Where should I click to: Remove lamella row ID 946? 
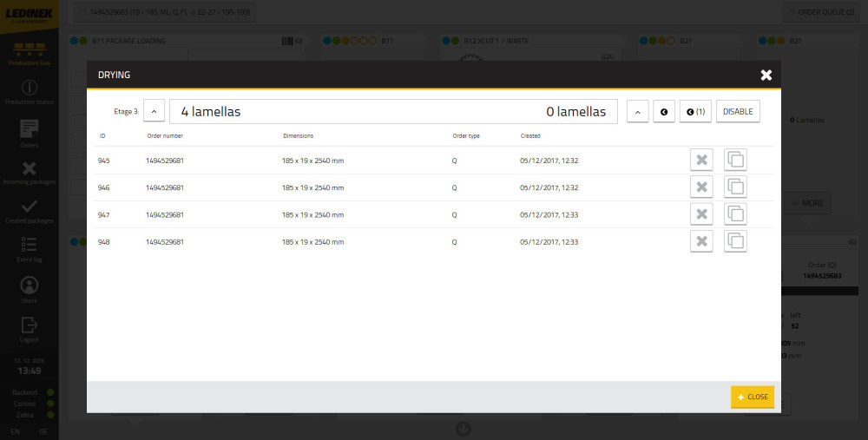(701, 187)
